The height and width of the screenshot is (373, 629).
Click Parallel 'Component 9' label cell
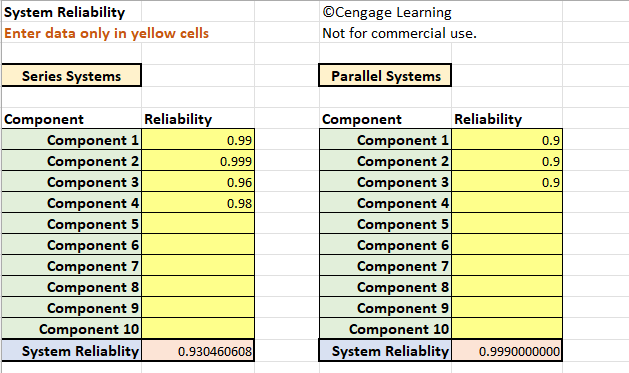[385, 308]
